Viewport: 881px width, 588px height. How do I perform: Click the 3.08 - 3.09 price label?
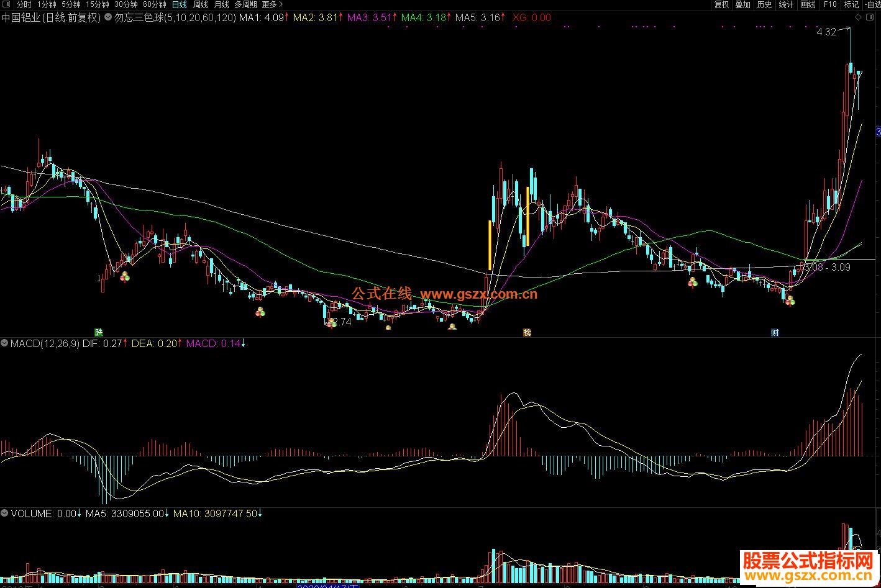(x=827, y=267)
